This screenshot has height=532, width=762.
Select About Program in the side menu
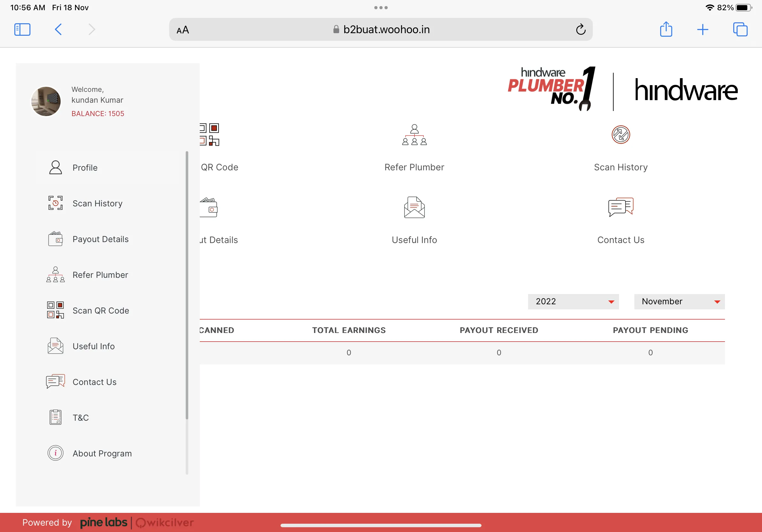click(107, 454)
